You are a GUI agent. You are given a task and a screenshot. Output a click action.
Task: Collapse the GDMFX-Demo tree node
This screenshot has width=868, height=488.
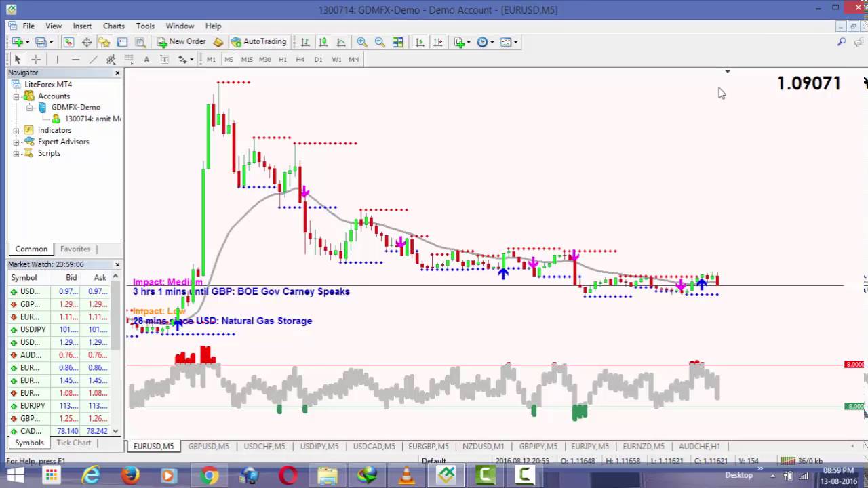click(x=30, y=107)
